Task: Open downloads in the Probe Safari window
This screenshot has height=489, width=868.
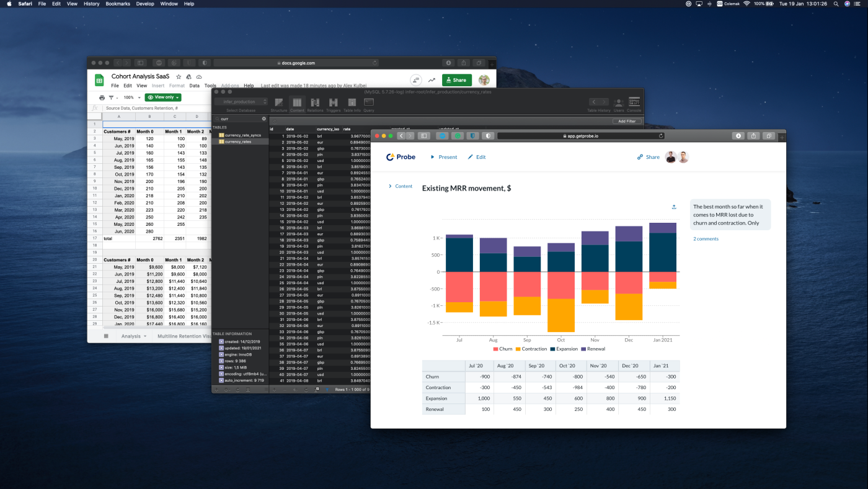Action: click(738, 135)
